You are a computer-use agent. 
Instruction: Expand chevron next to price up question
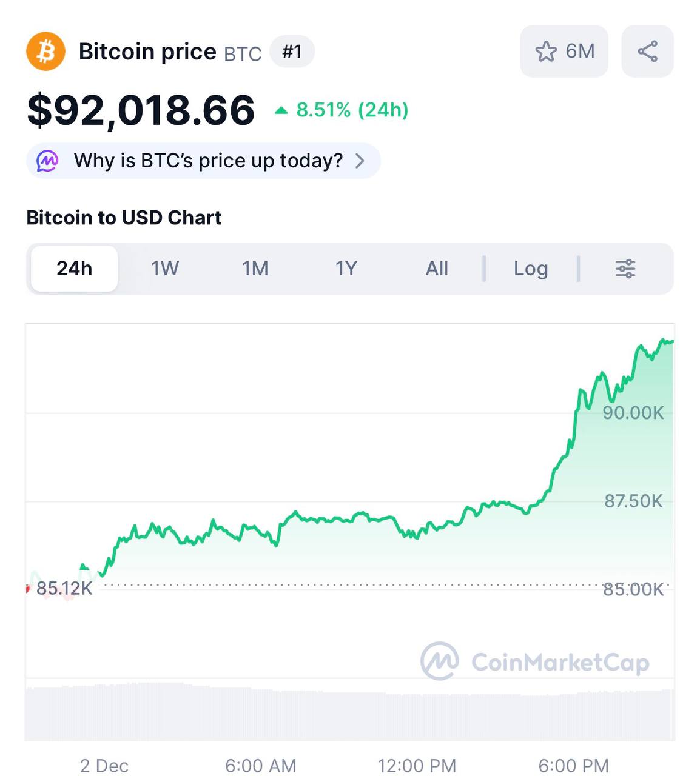click(360, 161)
